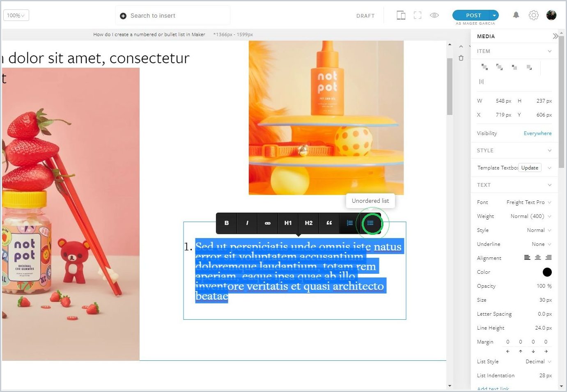Align text left in the Text panel
Viewport: 567px width, 392px height.
coord(527,258)
